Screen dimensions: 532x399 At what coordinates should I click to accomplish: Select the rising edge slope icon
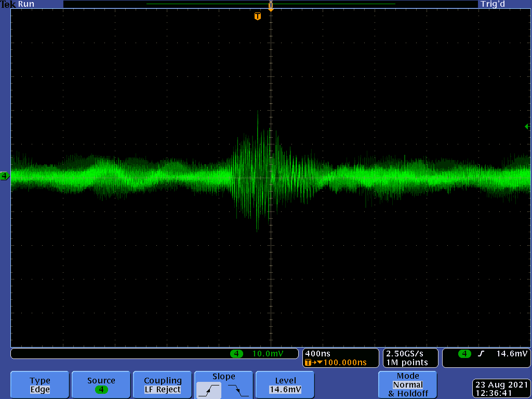click(x=209, y=390)
